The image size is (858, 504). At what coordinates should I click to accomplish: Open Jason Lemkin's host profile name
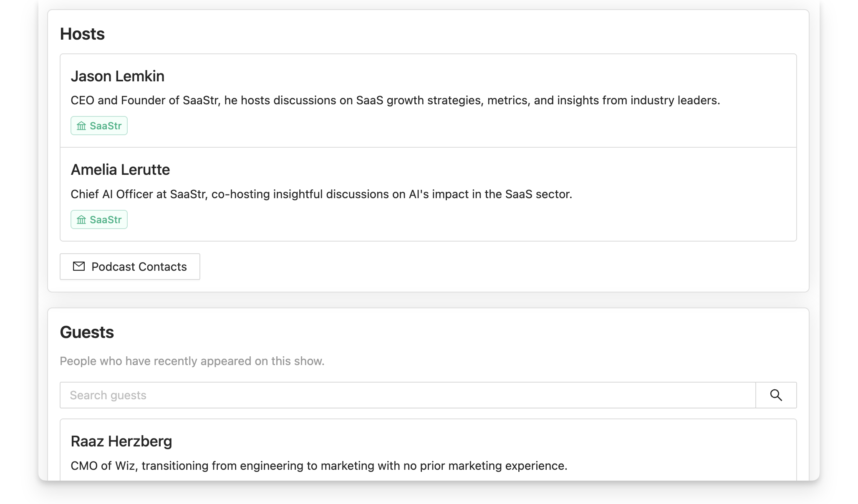[118, 76]
